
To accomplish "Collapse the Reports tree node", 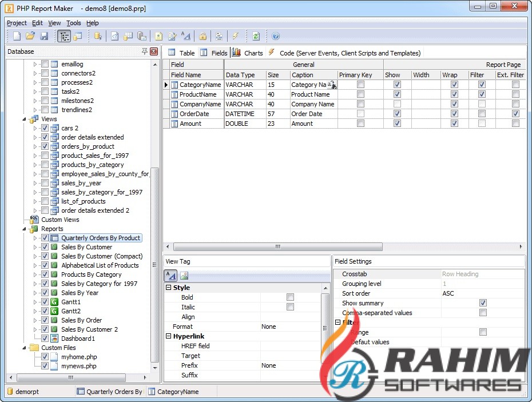I will (25, 229).
